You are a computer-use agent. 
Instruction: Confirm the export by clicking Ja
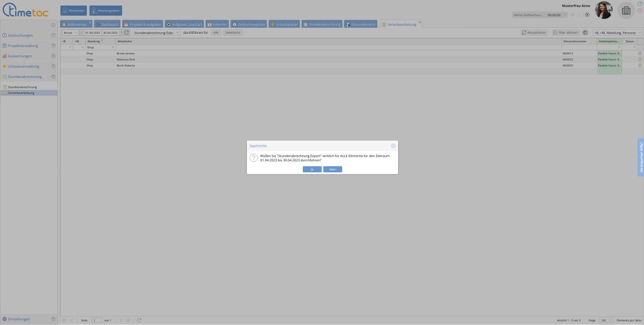pyautogui.click(x=312, y=169)
